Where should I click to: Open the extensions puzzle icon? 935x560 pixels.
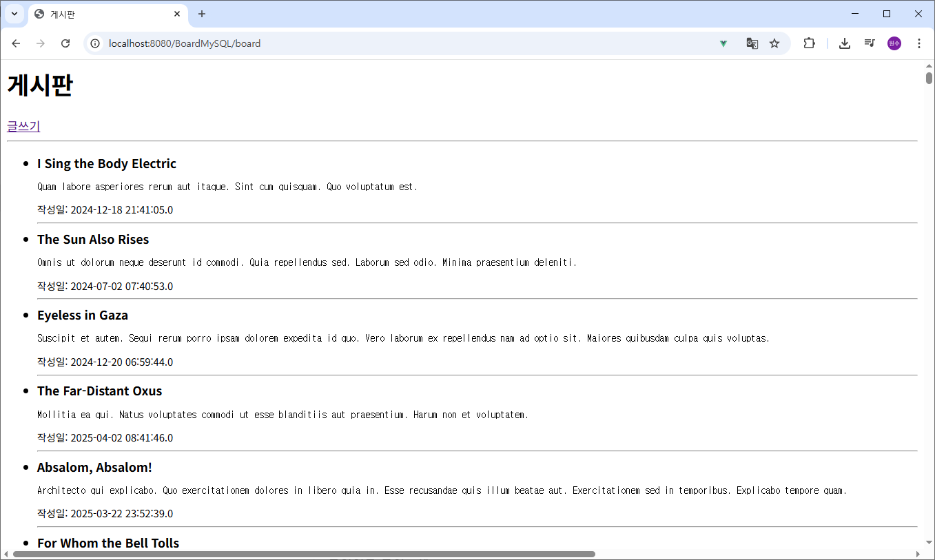[x=809, y=43]
